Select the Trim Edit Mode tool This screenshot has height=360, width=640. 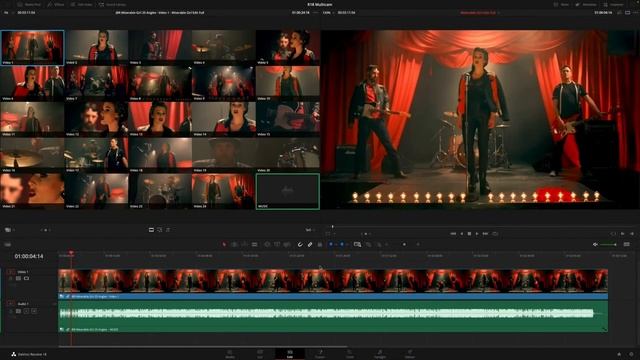pyautogui.click(x=234, y=244)
